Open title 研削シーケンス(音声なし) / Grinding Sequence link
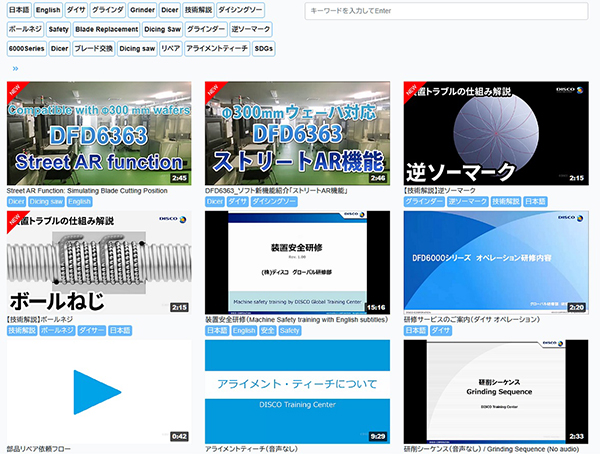Screen dimensions: 600x454 tap(491, 449)
